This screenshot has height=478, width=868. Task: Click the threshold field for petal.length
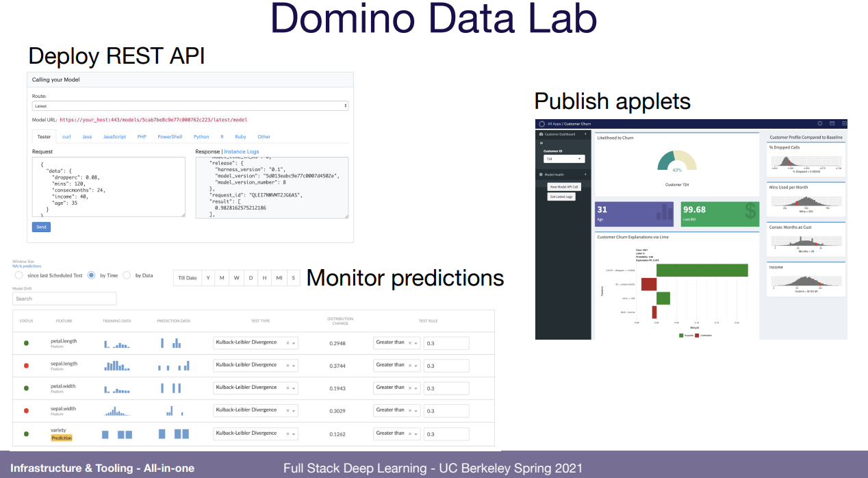(x=446, y=343)
